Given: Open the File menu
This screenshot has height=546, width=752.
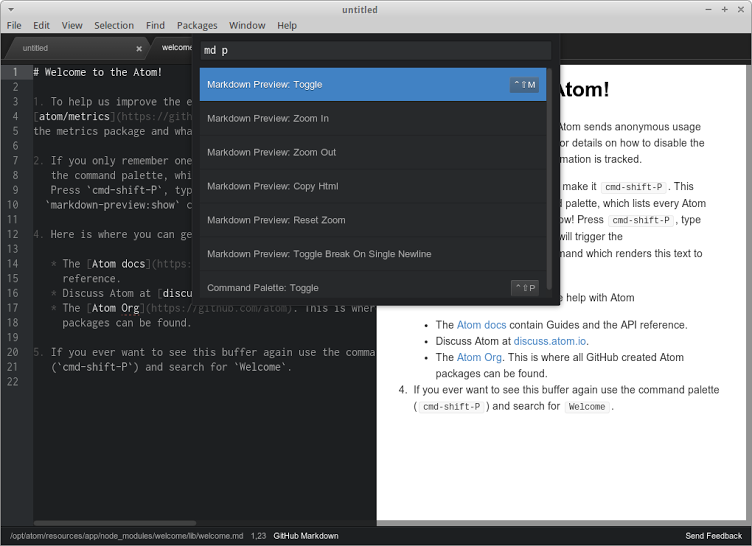Looking at the screenshot, I should click(x=14, y=25).
